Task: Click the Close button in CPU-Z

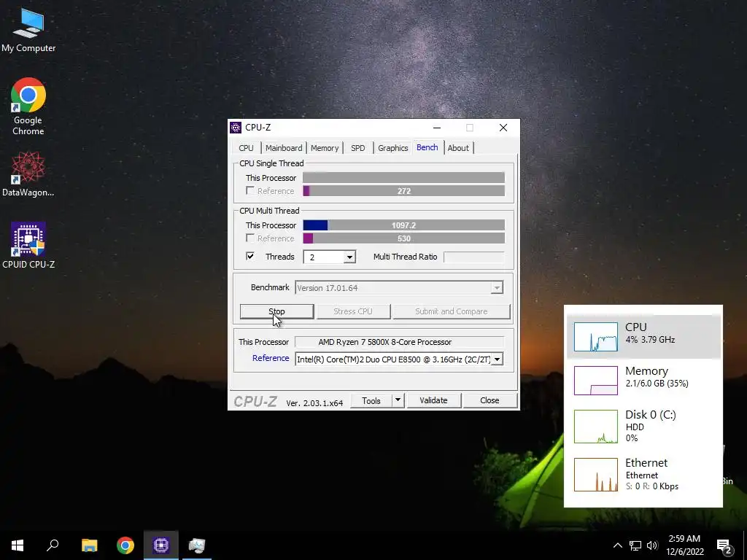Action: (489, 400)
